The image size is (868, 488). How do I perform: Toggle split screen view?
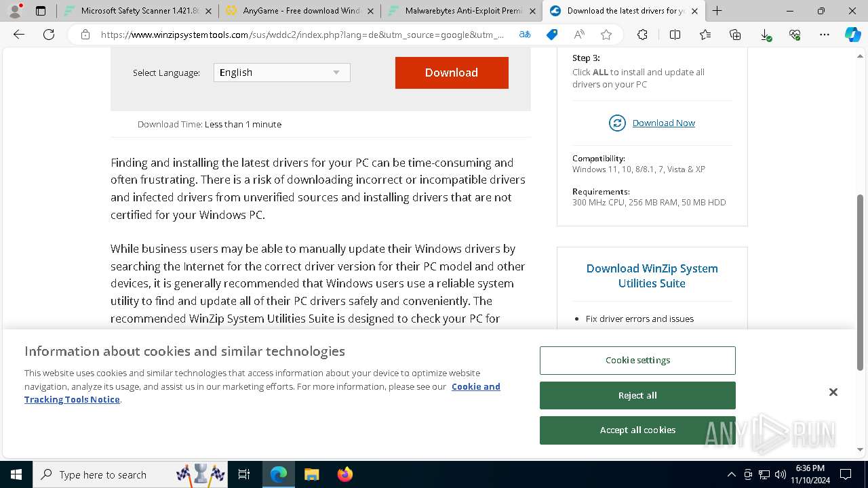click(675, 35)
